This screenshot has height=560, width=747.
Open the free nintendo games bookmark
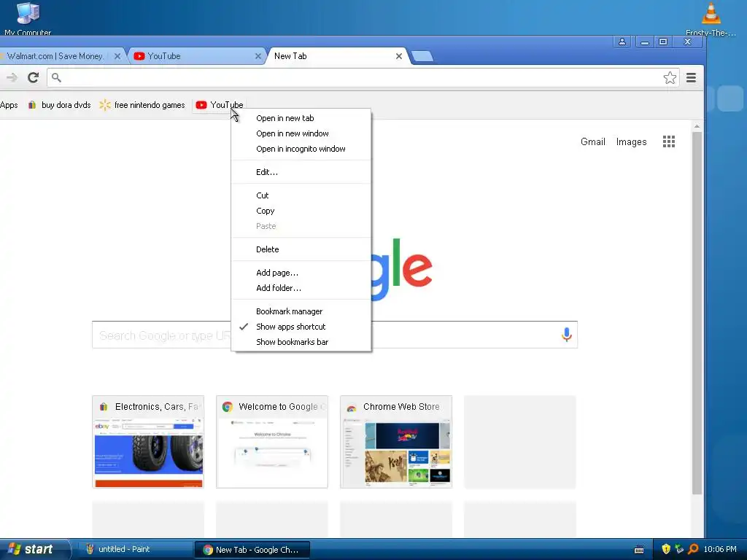(142, 105)
